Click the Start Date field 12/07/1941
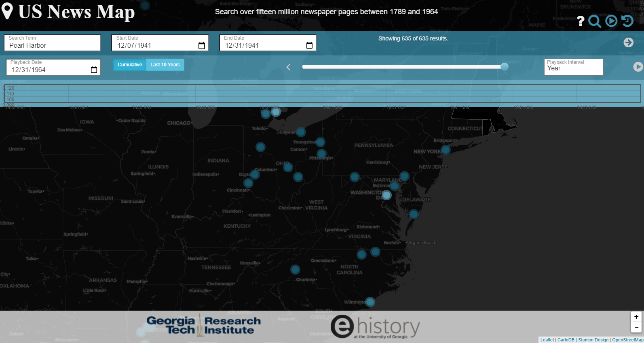The width and height of the screenshot is (644, 343). pos(160,43)
